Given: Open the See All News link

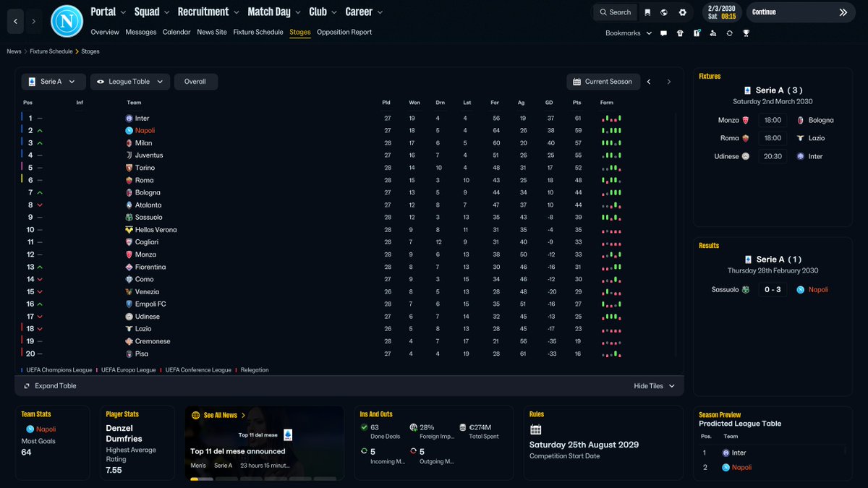Looking at the screenshot, I should click(x=221, y=416).
